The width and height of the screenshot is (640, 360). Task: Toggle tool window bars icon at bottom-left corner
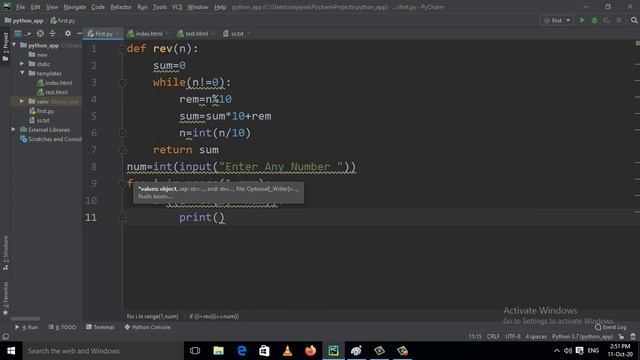click(x=5, y=336)
